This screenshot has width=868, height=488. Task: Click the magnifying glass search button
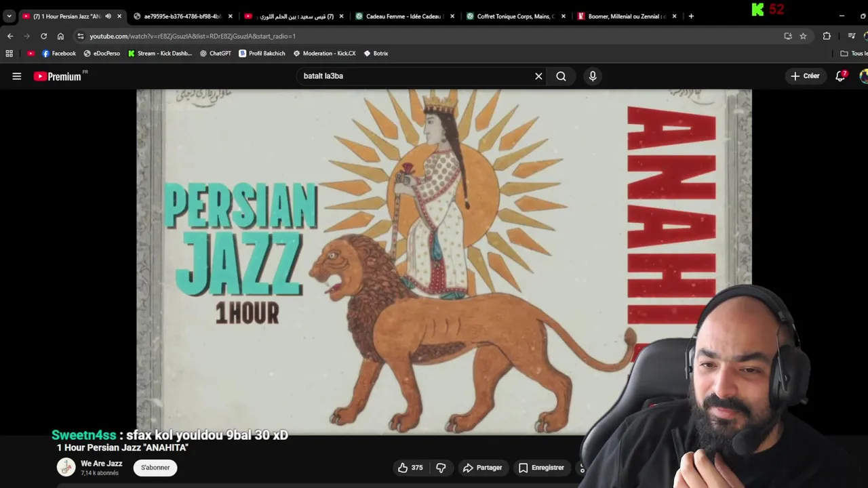(561, 76)
